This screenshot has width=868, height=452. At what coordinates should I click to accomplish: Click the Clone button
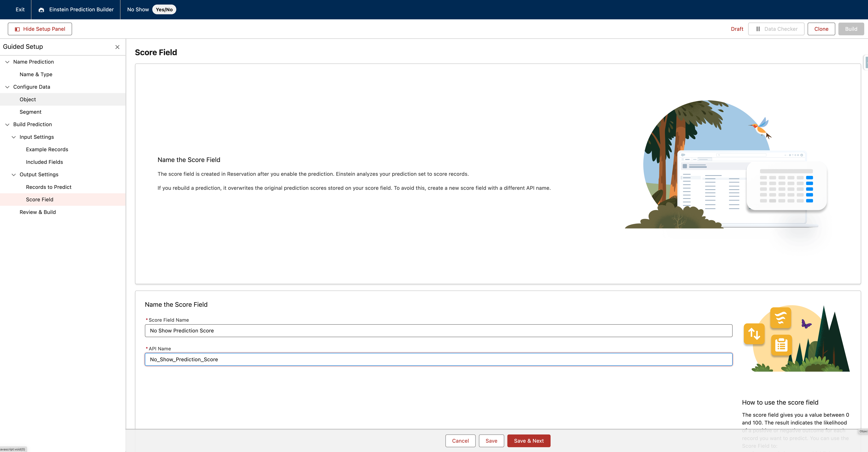[821, 29]
